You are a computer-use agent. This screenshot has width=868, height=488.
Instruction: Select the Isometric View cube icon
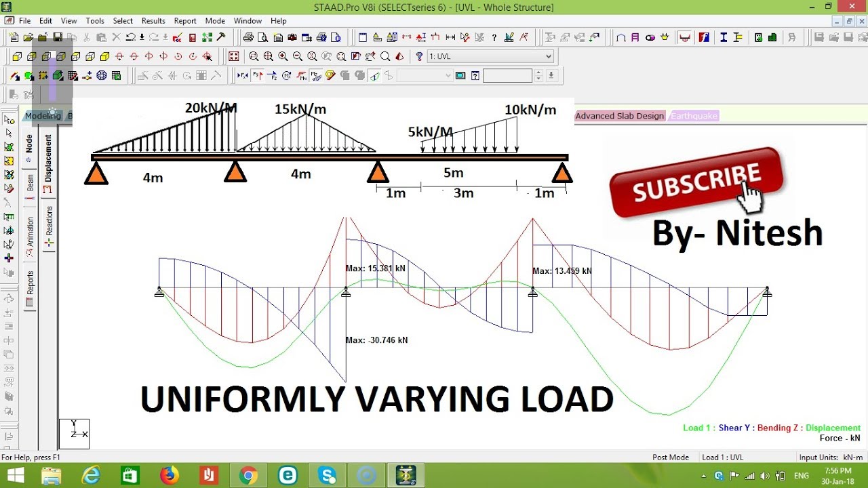(104, 57)
